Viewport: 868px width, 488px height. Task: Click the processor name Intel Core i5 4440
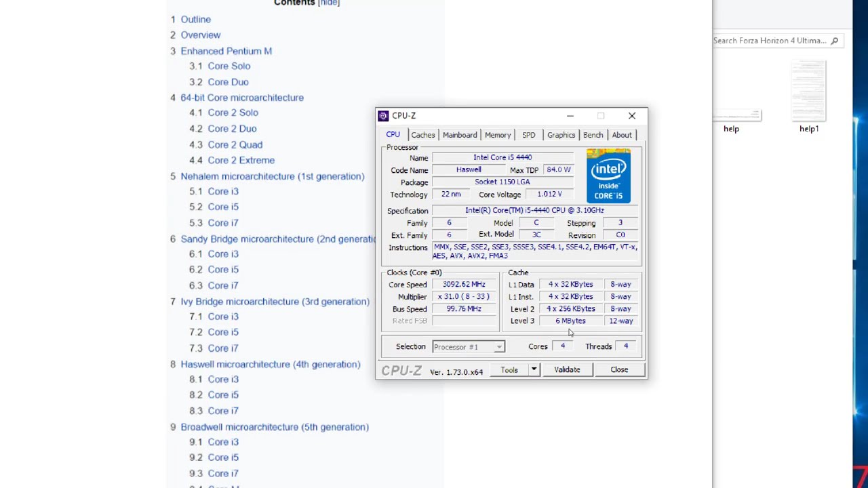point(502,157)
